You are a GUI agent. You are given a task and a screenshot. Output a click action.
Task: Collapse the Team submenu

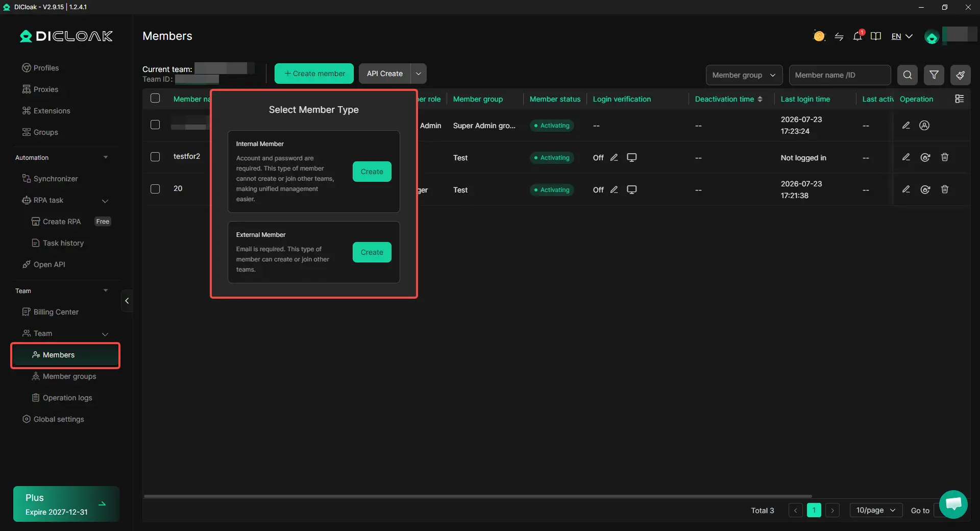(105, 334)
